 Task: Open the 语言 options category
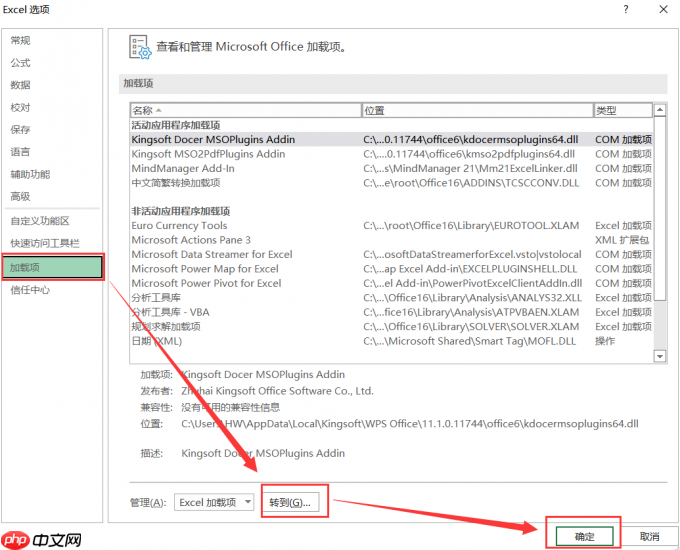point(20,152)
